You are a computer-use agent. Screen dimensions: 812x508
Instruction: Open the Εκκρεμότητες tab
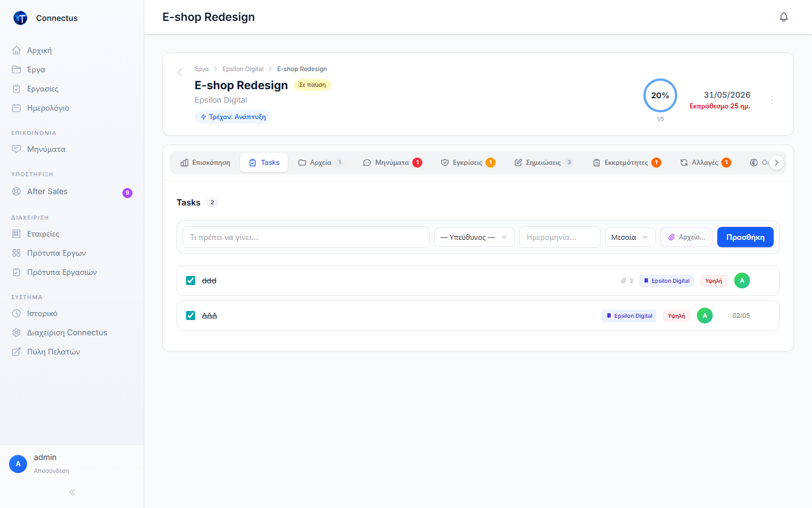click(626, 163)
